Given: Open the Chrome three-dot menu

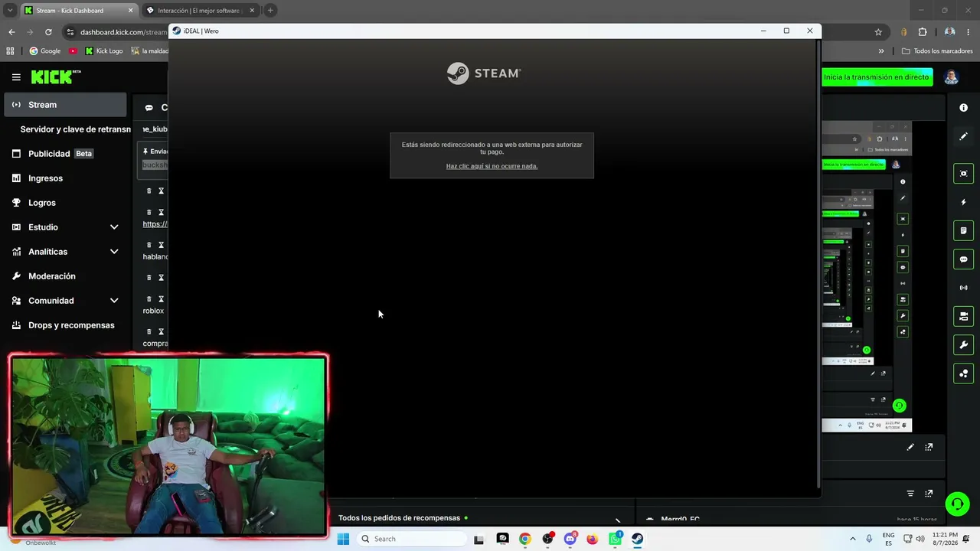Looking at the screenshot, I should tap(969, 32).
